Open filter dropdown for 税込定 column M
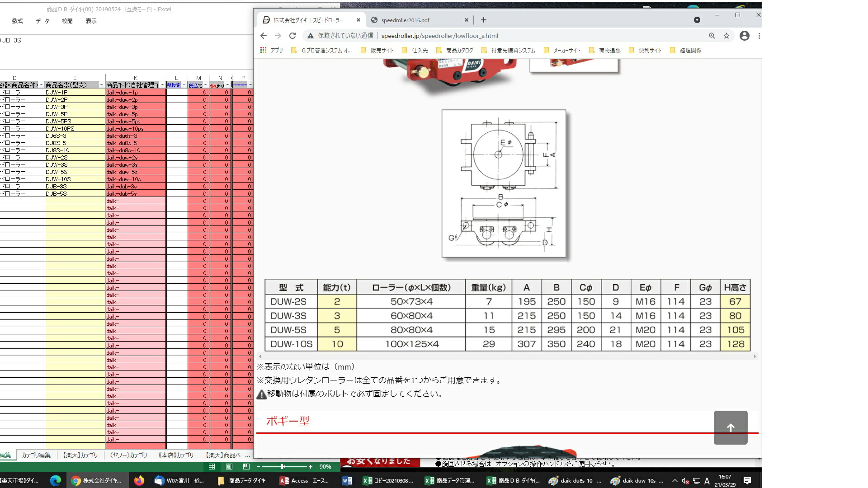The width and height of the screenshot is (868, 488). pos(205,85)
